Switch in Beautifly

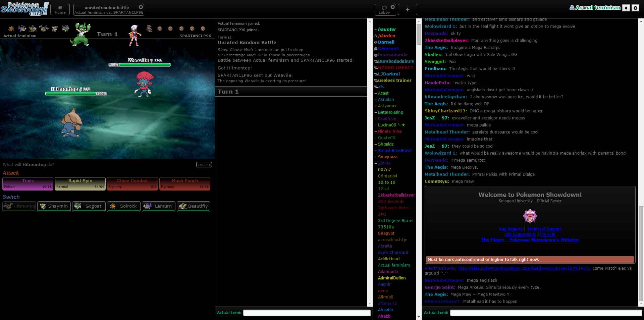[194, 206]
